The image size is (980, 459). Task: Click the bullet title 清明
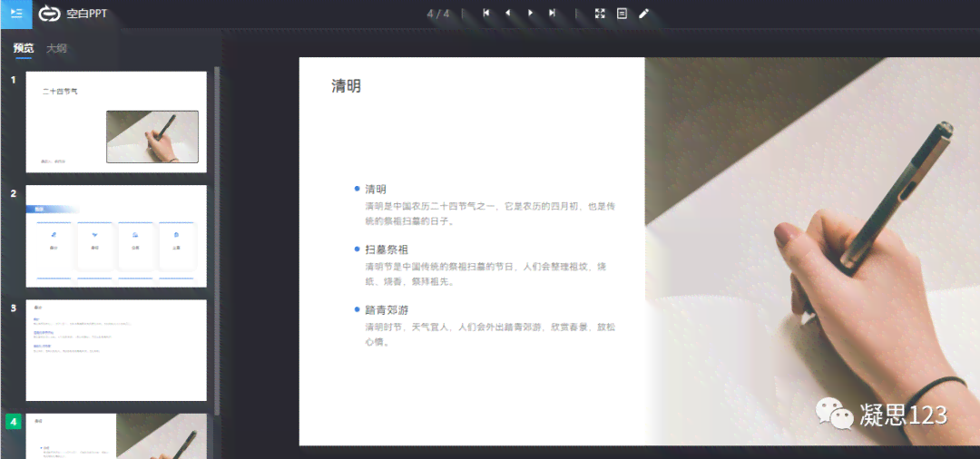[x=376, y=190]
